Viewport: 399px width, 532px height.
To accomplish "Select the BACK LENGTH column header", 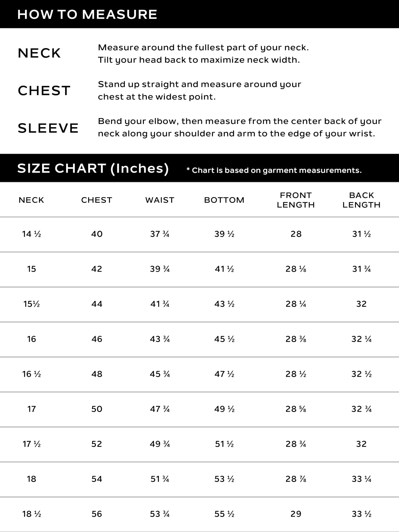I will (x=361, y=200).
